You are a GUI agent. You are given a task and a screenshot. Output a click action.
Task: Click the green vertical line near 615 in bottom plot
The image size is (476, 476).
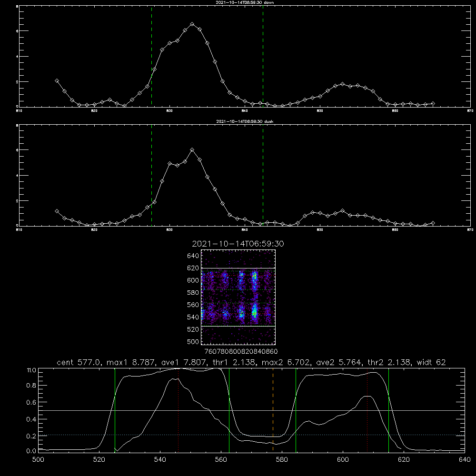[388, 410]
